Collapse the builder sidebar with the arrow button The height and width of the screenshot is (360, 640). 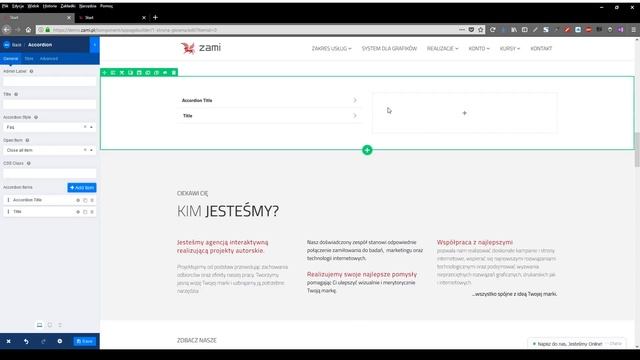[94, 44]
